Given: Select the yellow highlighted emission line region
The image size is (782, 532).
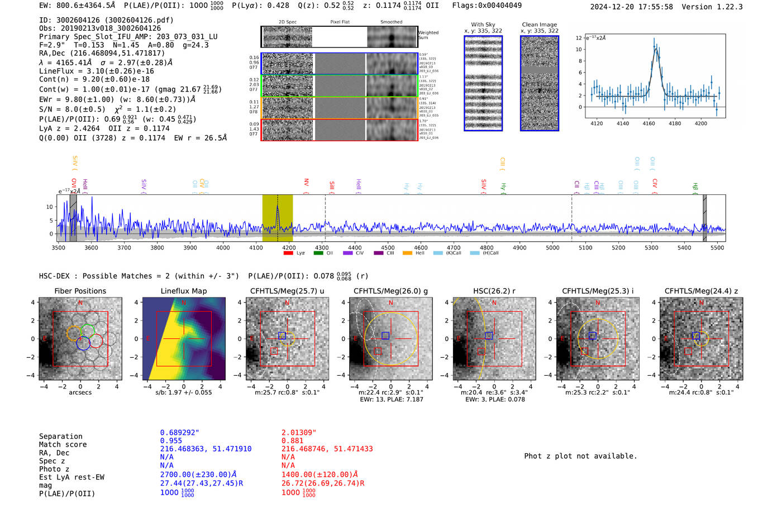Looking at the screenshot, I should (x=278, y=218).
